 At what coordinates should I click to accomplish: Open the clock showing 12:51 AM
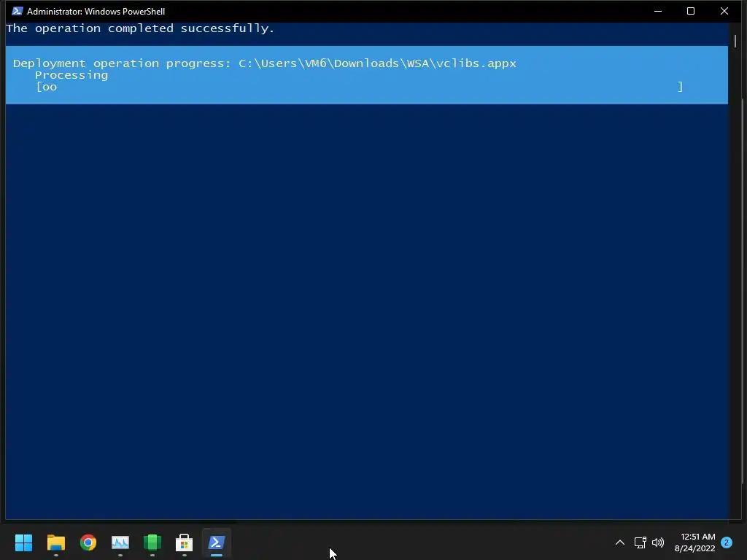(695, 542)
